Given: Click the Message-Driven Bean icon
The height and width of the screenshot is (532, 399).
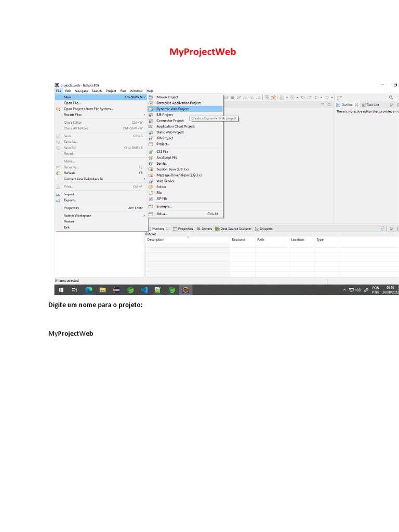Looking at the screenshot, I should tap(151, 175).
